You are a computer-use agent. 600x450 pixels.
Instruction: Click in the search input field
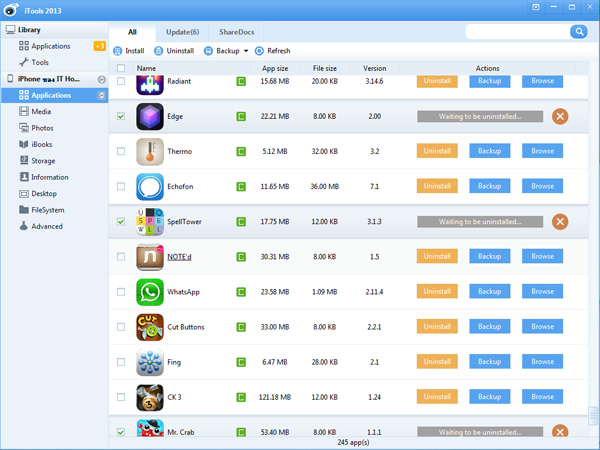(x=517, y=32)
